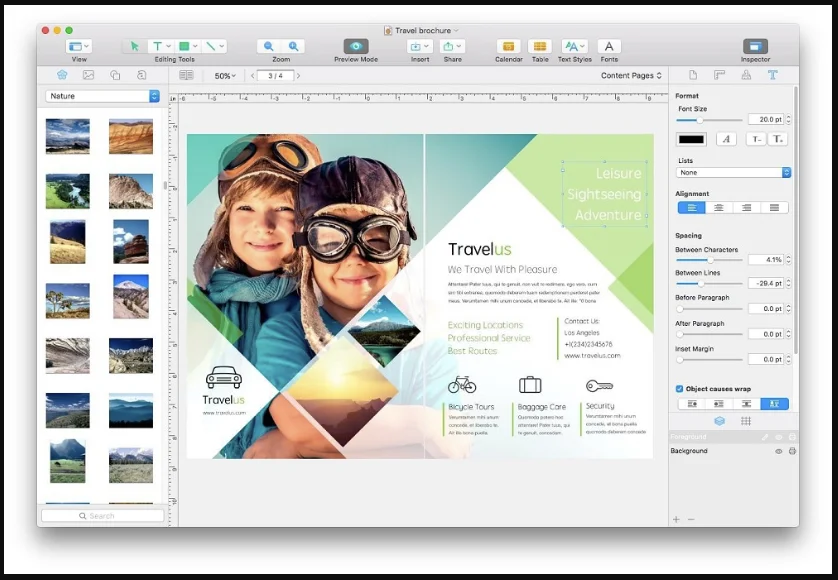Image resolution: width=838 pixels, height=580 pixels.
Task: Select the arrow selection tool
Action: pos(135,47)
